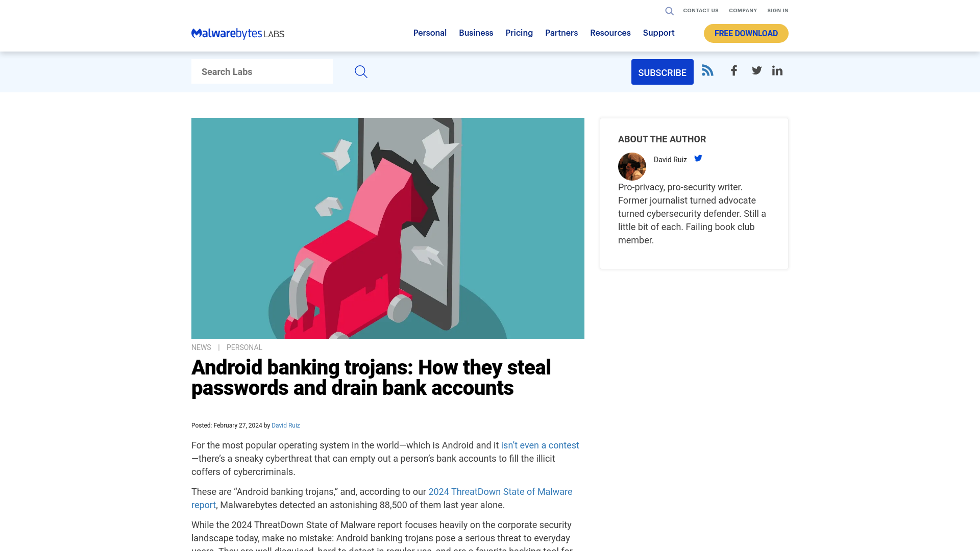Expand the Resources navigation item
This screenshot has height=551, width=980.
[x=610, y=33]
